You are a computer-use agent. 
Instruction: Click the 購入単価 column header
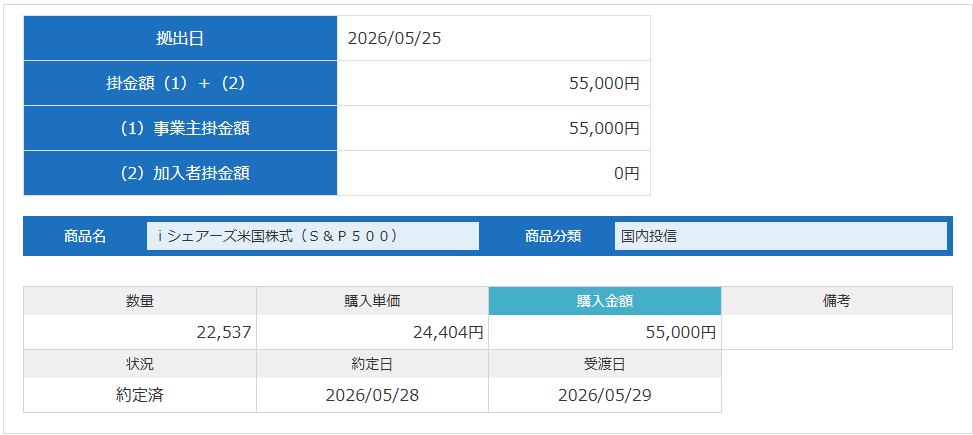pyautogui.click(x=372, y=301)
